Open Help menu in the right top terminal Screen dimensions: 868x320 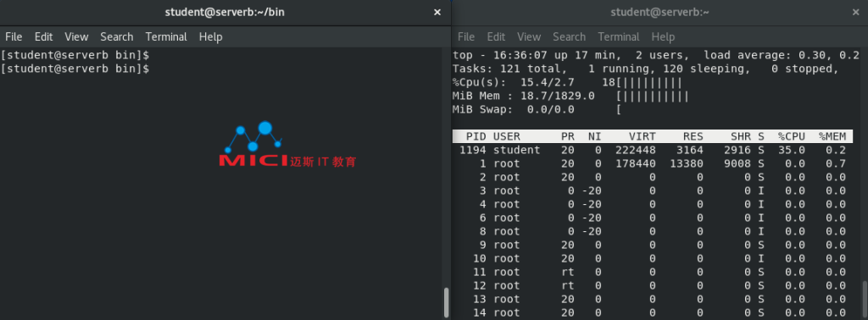click(x=663, y=37)
